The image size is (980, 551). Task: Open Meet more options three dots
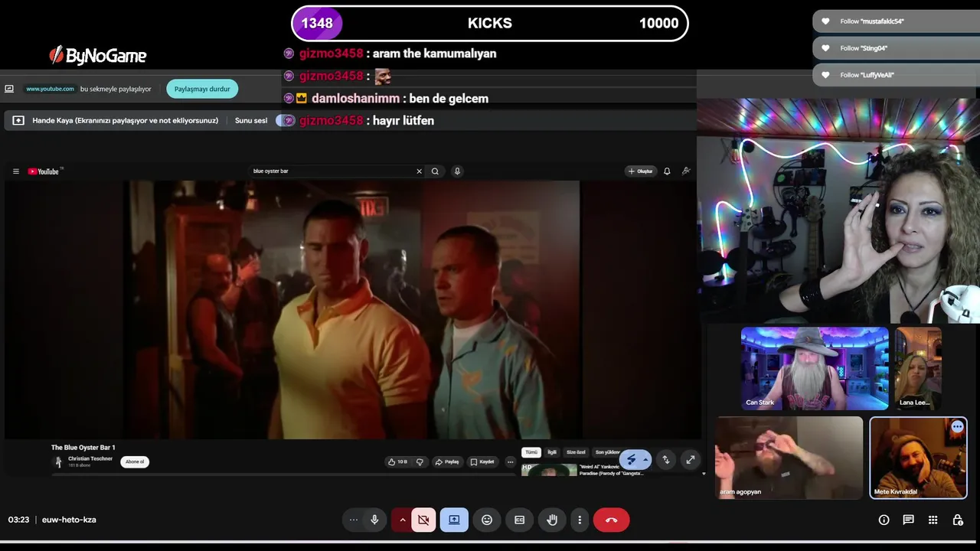click(580, 520)
